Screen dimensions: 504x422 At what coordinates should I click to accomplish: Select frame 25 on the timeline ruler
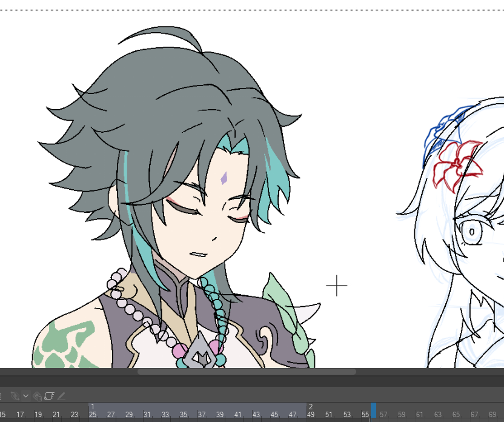[93, 415]
